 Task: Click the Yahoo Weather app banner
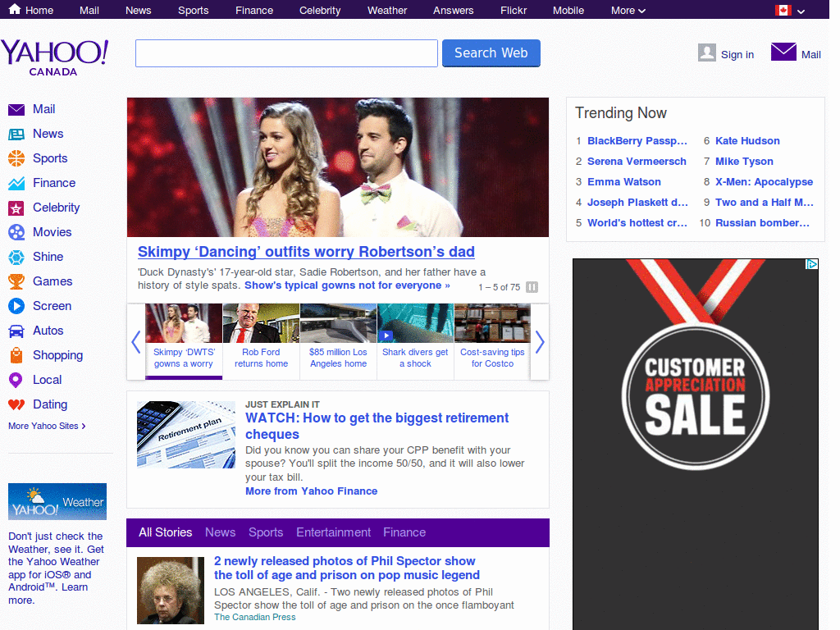(57, 501)
